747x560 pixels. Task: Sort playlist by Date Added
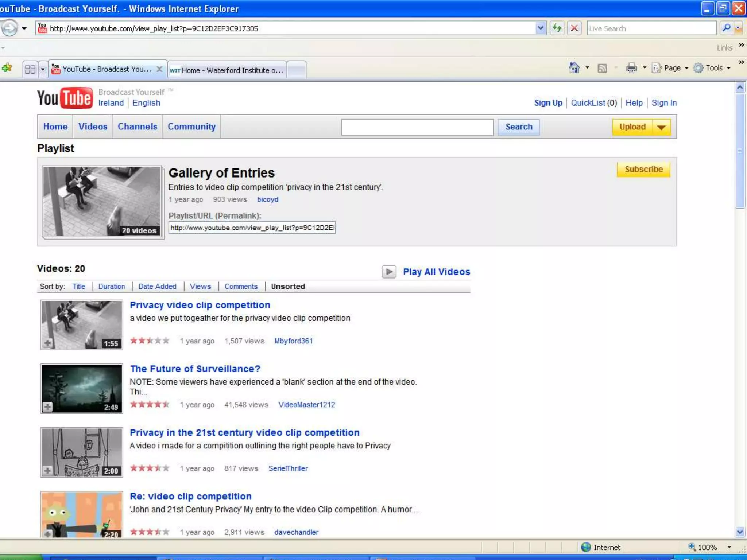[157, 287]
